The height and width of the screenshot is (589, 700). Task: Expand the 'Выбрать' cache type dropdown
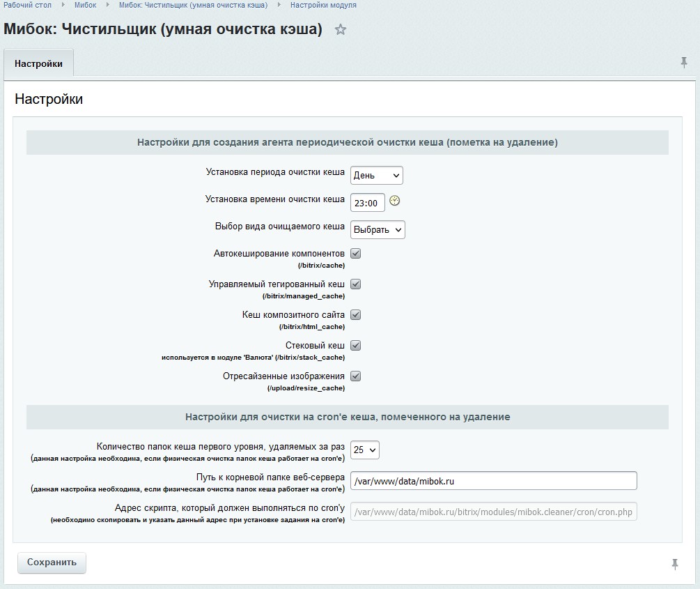pos(378,229)
